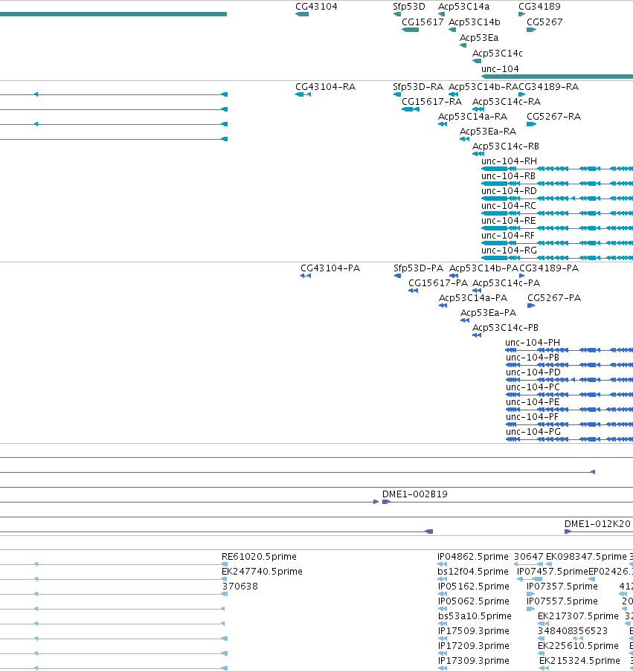The image size is (633, 672).
Task: Click the EK217307.5prime EST label
Action: click(x=578, y=616)
